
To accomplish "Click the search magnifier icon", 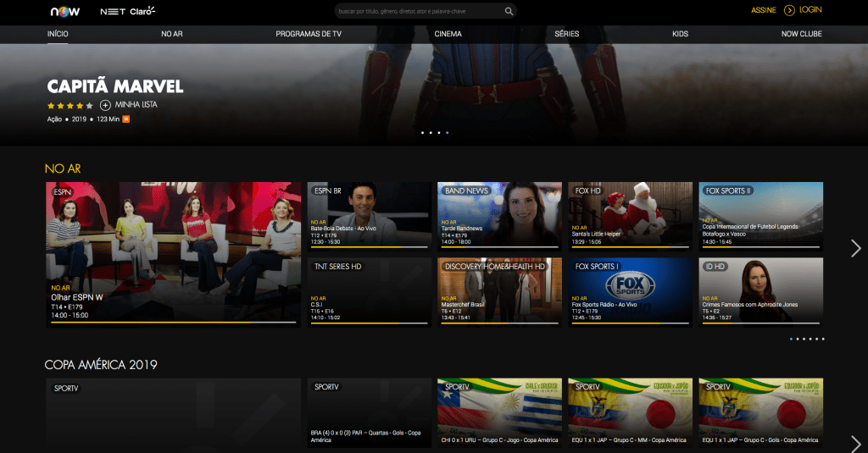I will point(509,11).
